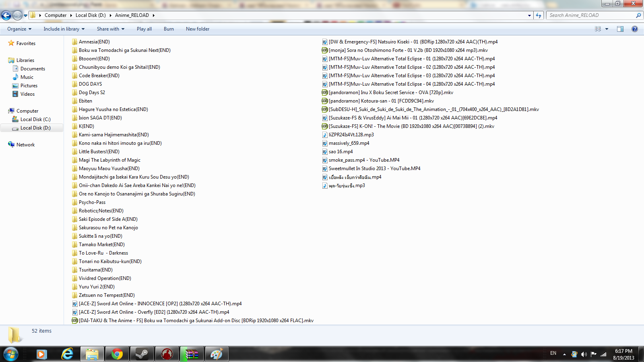Expand the arrow after Anime_RELOAD breadcrumb
The image size is (644, 362).
click(153, 15)
